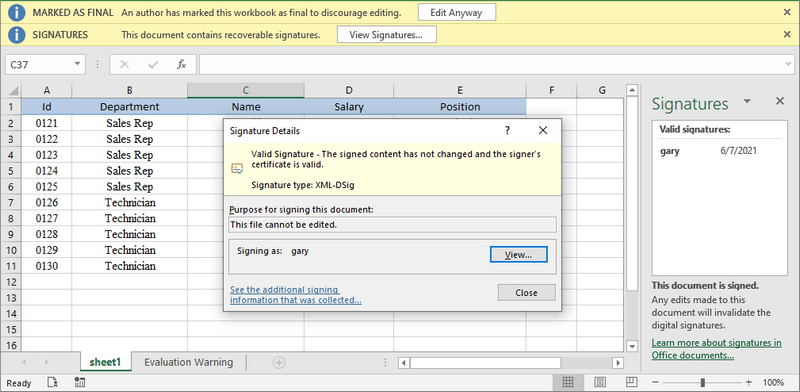Select gary's signature in Valid signatures list
Viewport: 800px width, 392px height.
click(x=719, y=151)
